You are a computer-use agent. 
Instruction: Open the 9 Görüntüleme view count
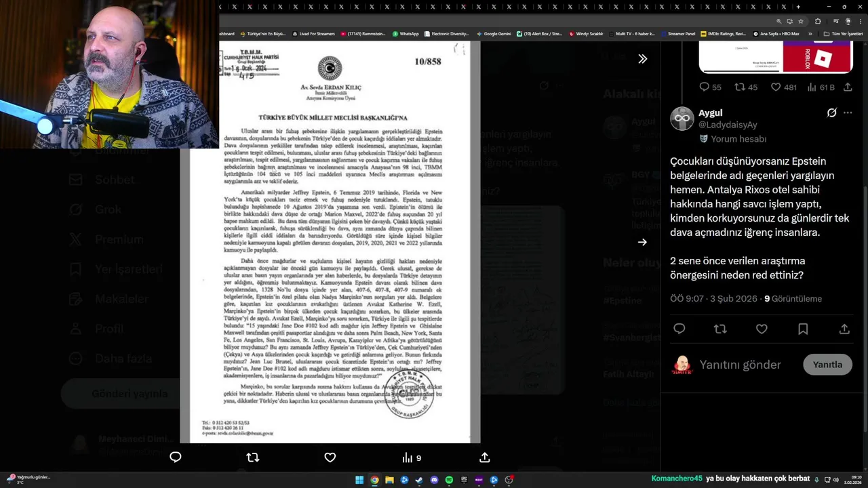[x=793, y=299]
